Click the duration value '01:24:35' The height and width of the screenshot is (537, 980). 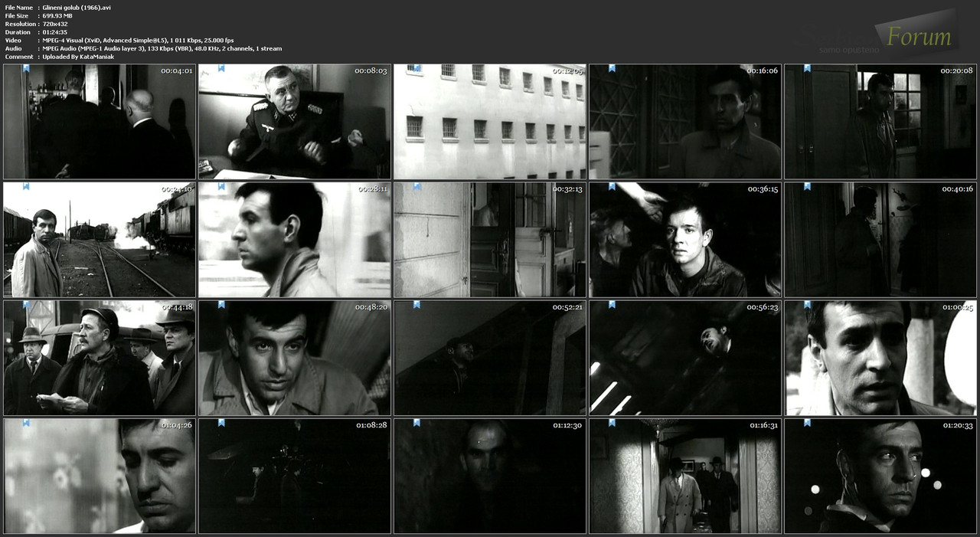[x=55, y=32]
